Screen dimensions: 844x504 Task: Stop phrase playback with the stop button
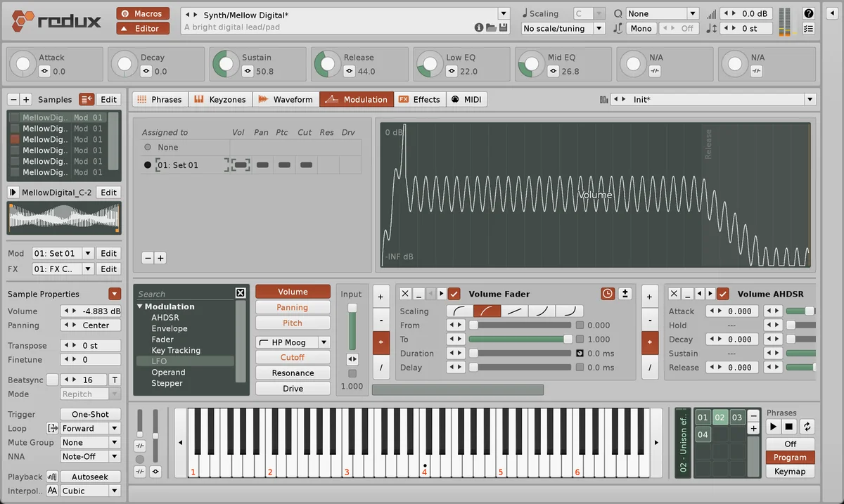(x=789, y=427)
